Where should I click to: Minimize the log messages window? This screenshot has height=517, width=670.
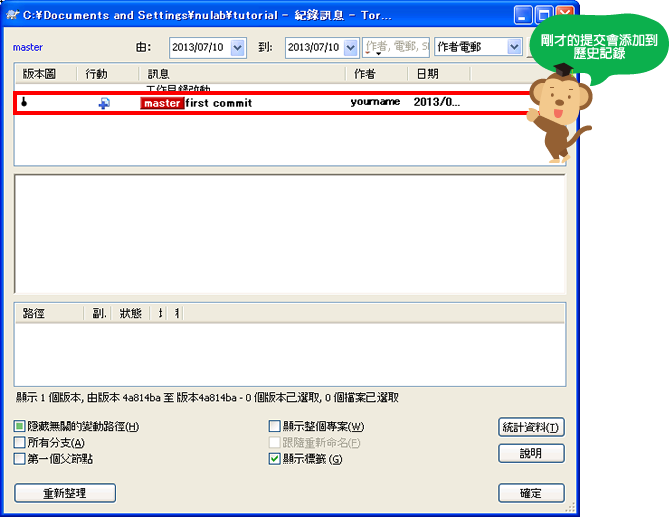point(523,16)
